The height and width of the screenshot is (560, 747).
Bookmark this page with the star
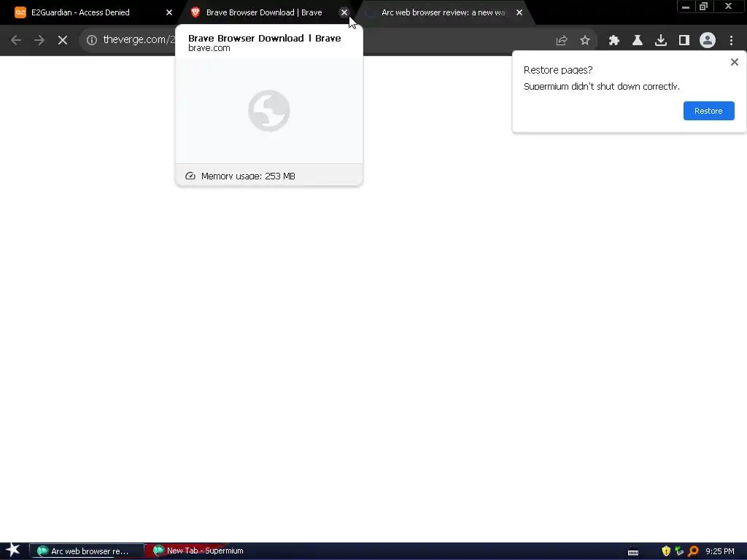coord(585,41)
